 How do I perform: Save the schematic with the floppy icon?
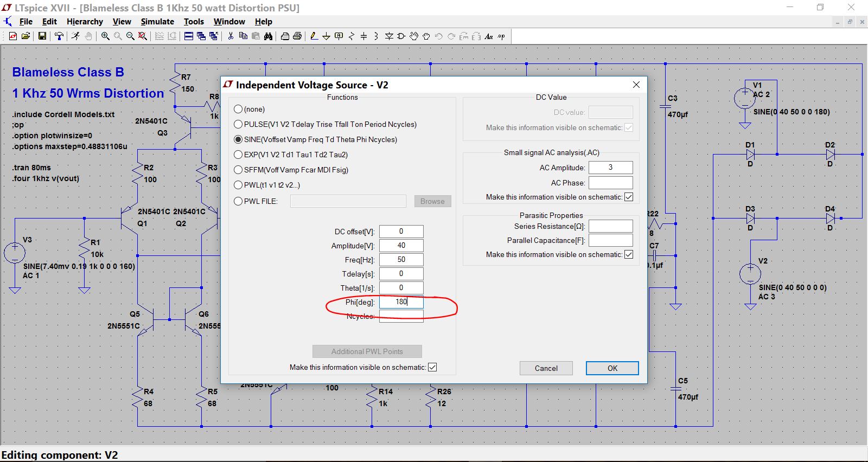42,36
